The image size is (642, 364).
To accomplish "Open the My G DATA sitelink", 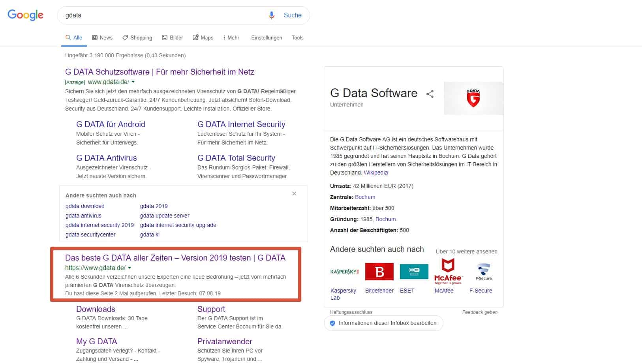I will pos(97,341).
